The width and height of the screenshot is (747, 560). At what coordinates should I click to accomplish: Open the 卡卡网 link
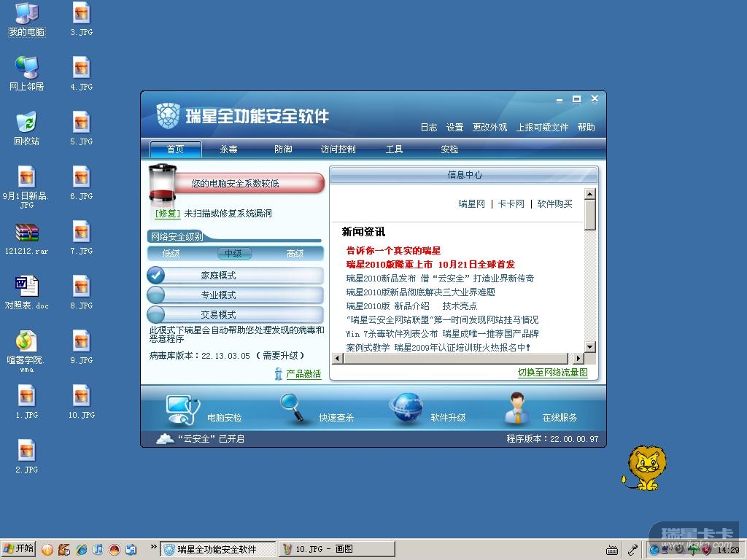point(511,204)
